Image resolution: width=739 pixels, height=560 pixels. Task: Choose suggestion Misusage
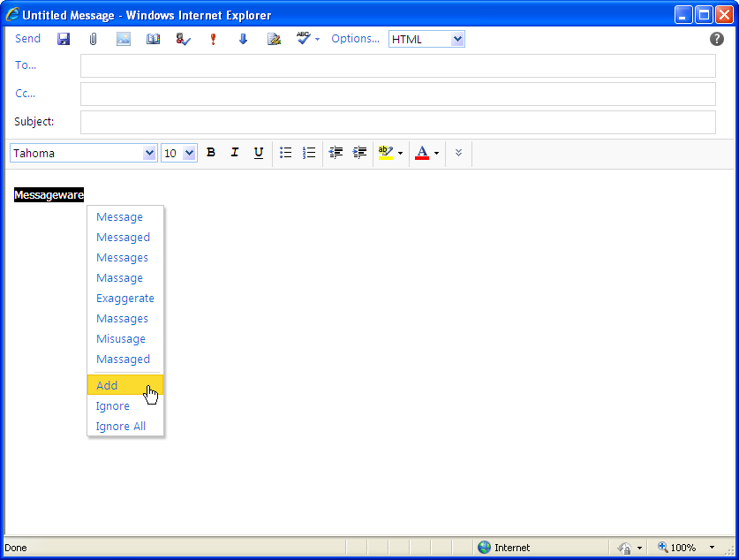click(x=121, y=339)
